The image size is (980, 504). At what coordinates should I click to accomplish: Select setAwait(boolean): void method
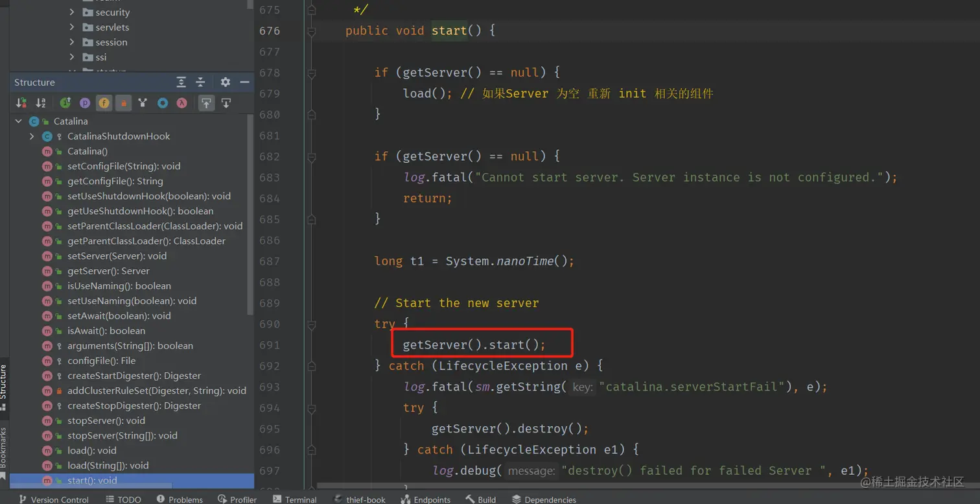click(119, 315)
